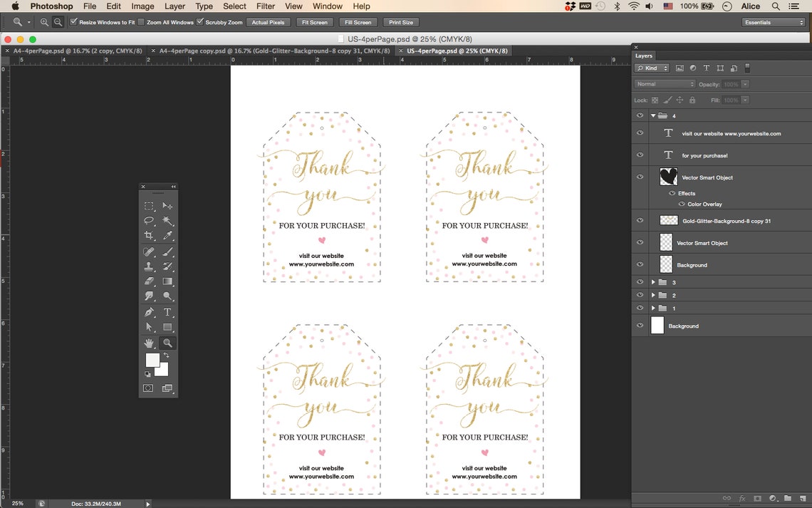Enable the Zoom All Windows checkbox

[x=142, y=22]
